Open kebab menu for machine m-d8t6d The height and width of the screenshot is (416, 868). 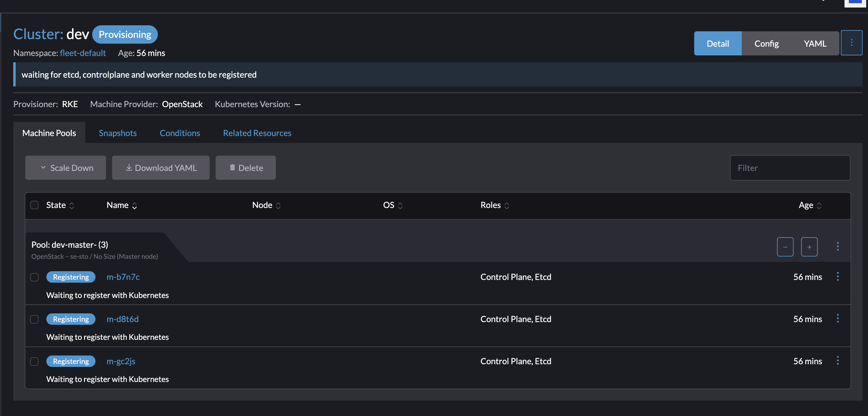click(x=838, y=318)
